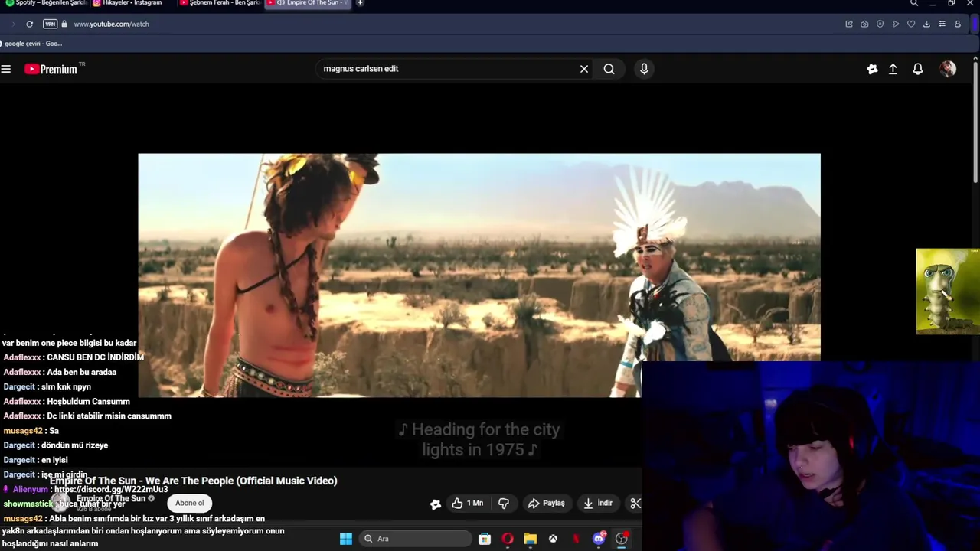
Task: Click the İndir download button
Action: pyautogui.click(x=598, y=503)
